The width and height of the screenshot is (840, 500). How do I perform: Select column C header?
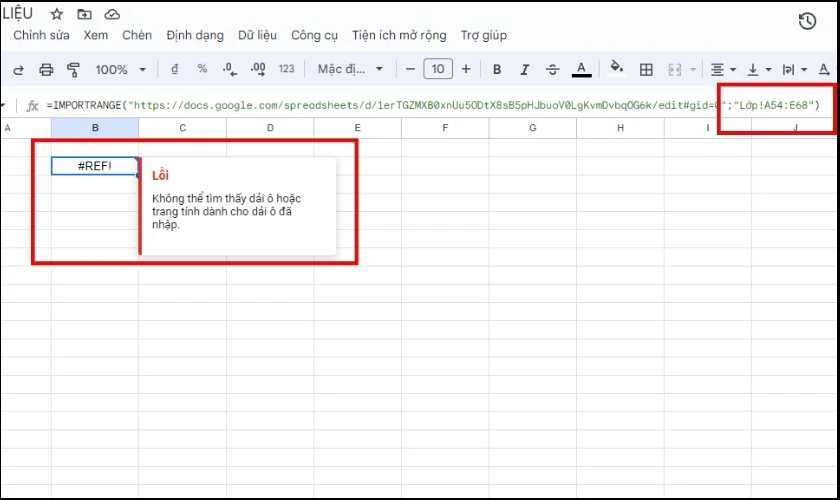[183, 128]
